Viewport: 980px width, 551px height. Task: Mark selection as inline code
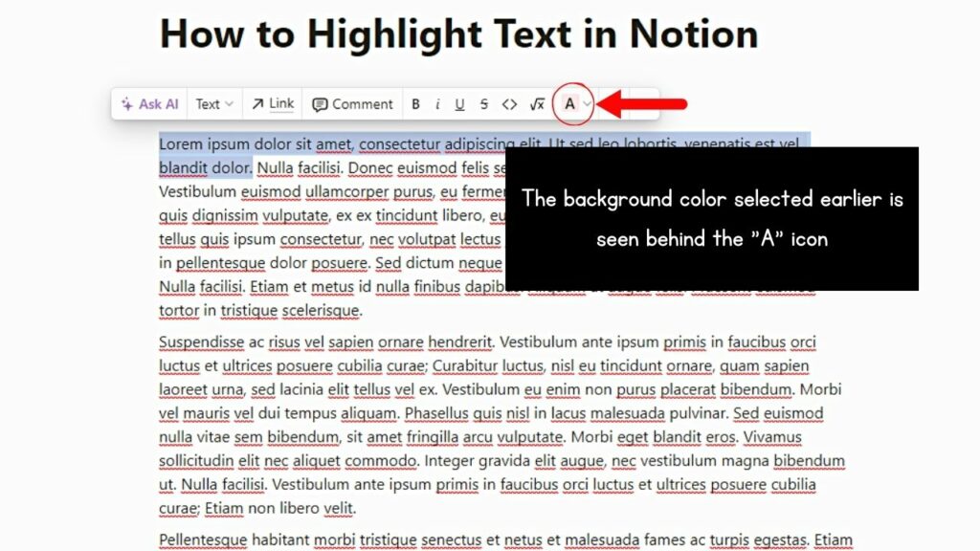pos(509,104)
